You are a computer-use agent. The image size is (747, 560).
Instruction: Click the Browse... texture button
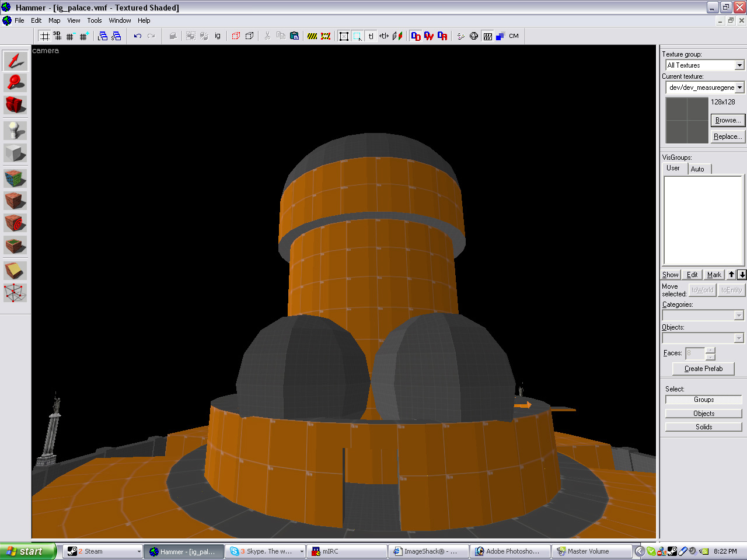coord(727,120)
